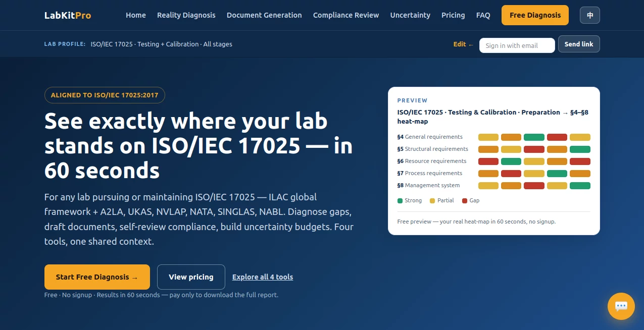Click the green cell in §6 Resource row
Screen dimensions: 644x330
[511, 161]
